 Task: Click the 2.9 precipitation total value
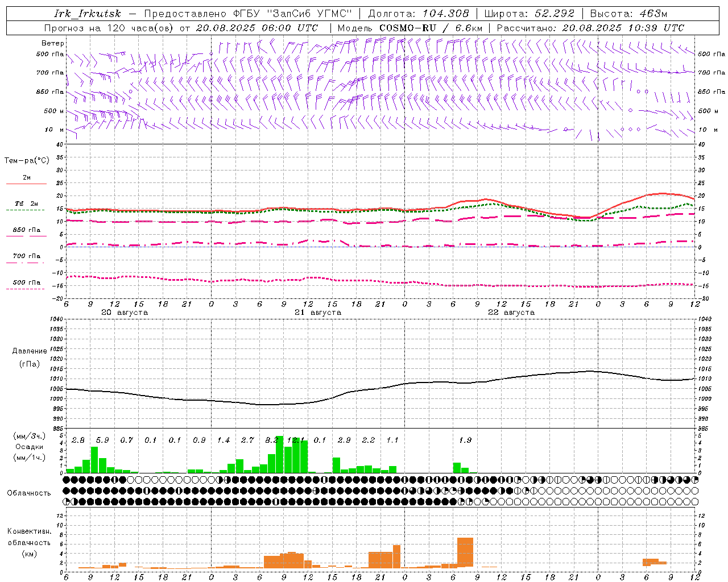click(344, 440)
